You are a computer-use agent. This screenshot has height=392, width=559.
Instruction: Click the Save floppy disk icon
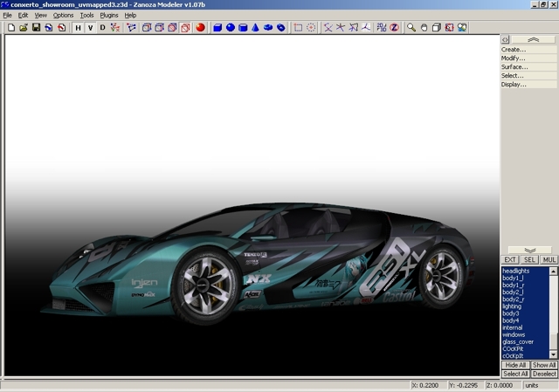(x=36, y=28)
